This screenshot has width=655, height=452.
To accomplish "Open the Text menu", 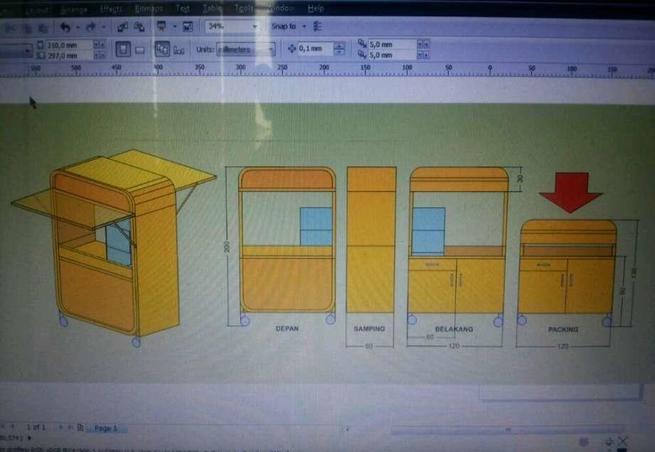I will tap(183, 7).
